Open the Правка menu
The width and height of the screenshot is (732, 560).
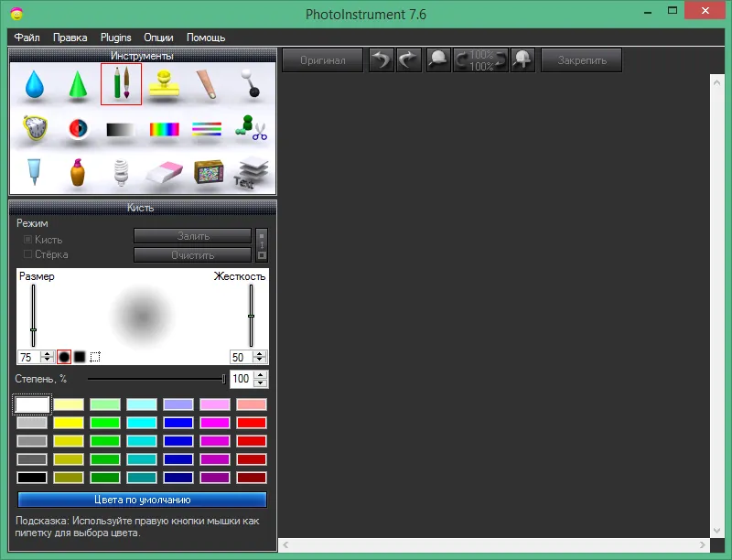click(x=70, y=38)
